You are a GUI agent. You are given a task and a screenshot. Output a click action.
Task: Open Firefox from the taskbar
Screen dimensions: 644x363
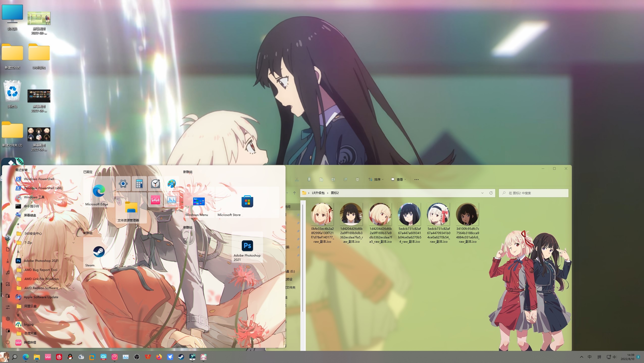(x=159, y=357)
